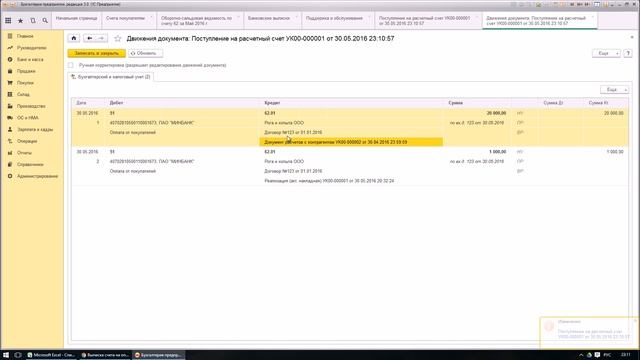
Task: Open Favorites star in top toolbar
Action: [x=20, y=20]
